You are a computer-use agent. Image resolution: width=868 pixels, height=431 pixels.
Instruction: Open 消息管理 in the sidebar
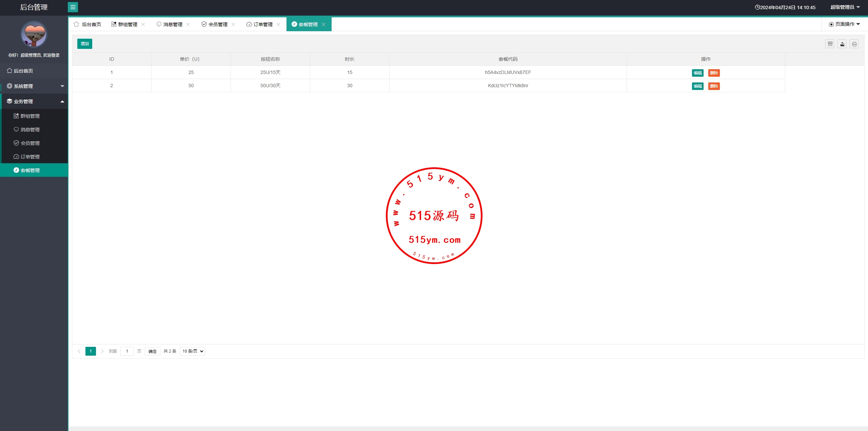point(30,130)
